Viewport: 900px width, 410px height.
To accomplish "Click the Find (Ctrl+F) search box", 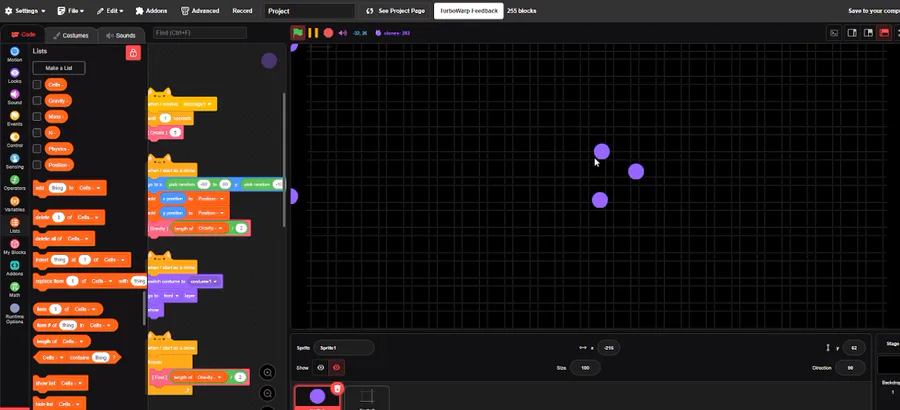I will pos(200,33).
